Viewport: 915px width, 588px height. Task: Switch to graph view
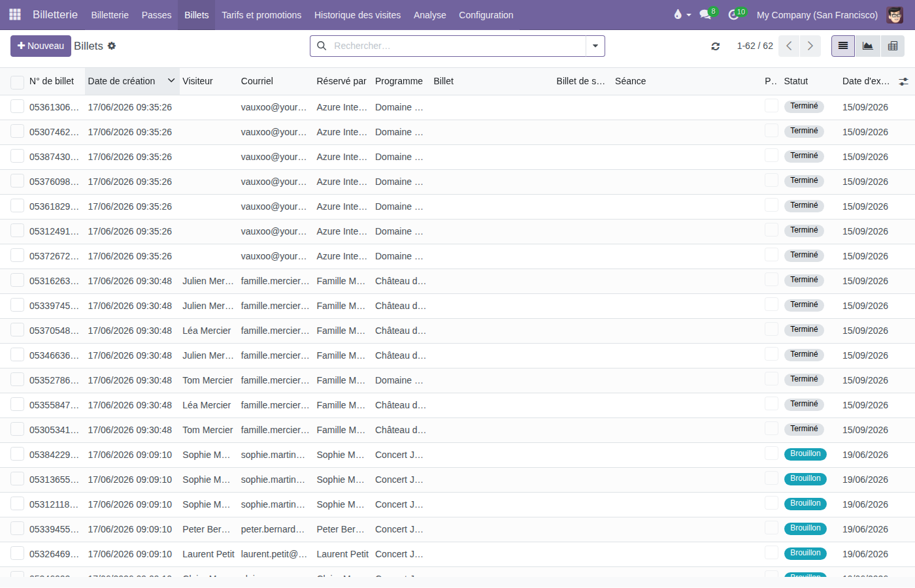tap(868, 46)
